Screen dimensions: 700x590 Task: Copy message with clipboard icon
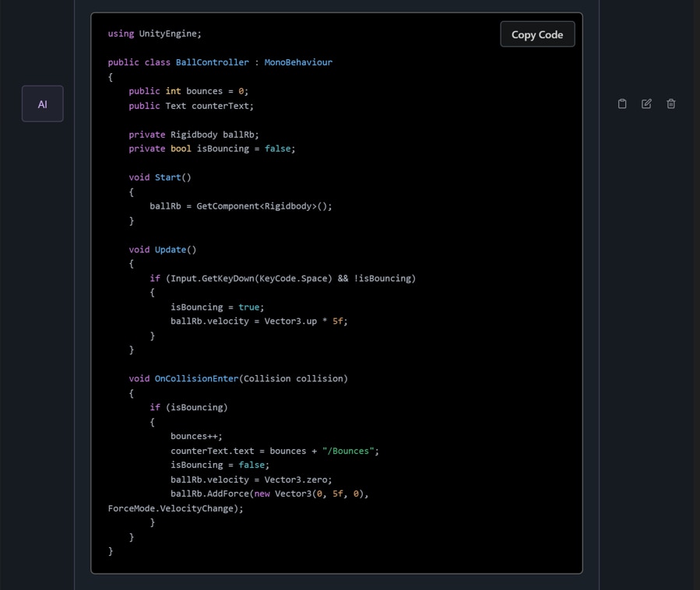coord(622,104)
